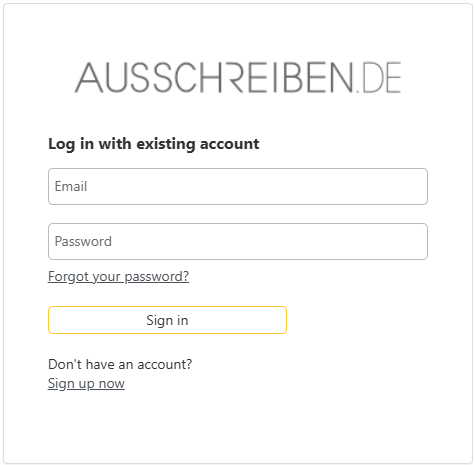Open the Forgot your password link

[118, 276]
